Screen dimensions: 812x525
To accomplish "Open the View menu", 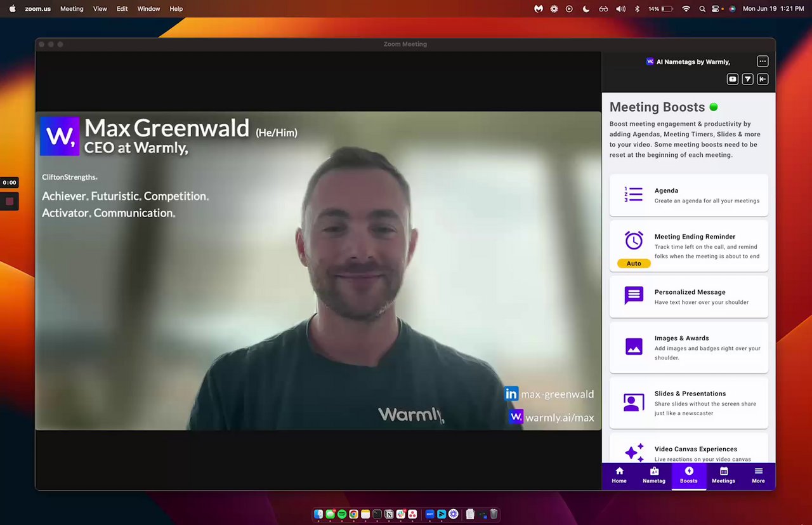I will coord(100,9).
